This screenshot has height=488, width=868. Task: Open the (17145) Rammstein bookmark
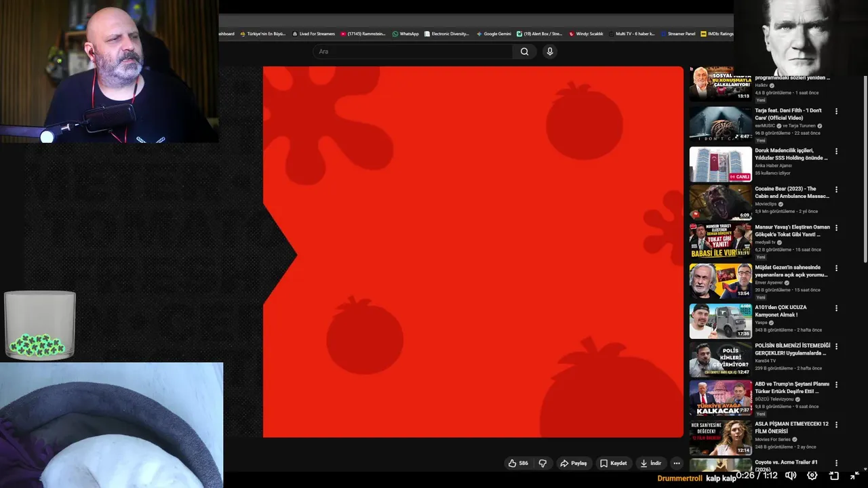tap(363, 34)
